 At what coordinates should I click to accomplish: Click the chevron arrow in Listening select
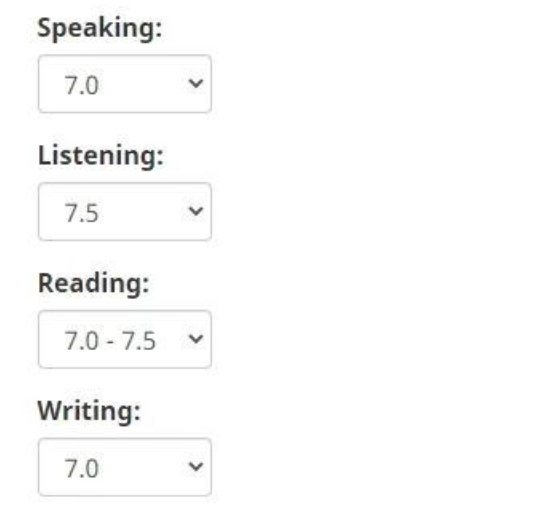pos(196,212)
